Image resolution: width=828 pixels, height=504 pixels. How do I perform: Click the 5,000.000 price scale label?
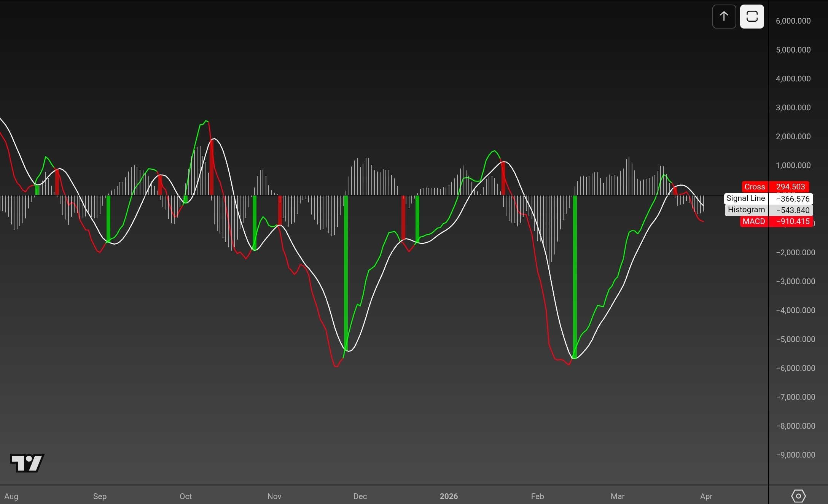[793, 50]
